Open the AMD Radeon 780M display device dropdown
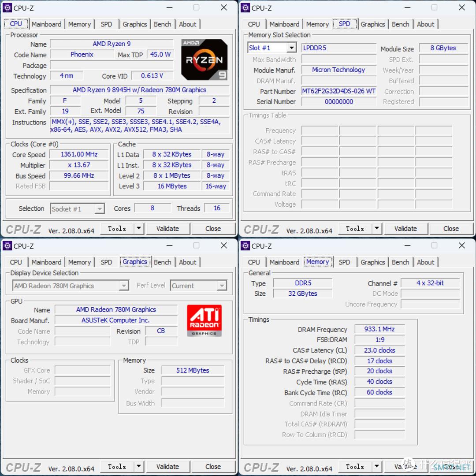This screenshot has width=476, height=476. pos(123,286)
